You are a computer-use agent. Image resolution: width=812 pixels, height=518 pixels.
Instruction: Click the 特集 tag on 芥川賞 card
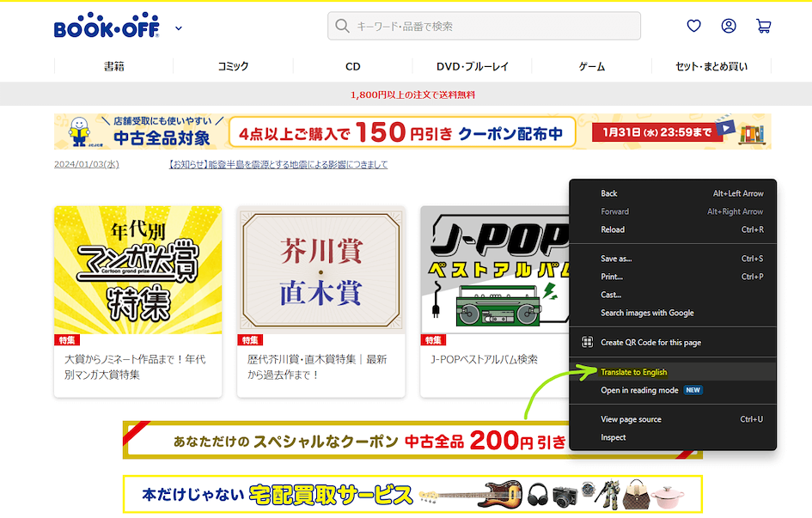click(250, 340)
